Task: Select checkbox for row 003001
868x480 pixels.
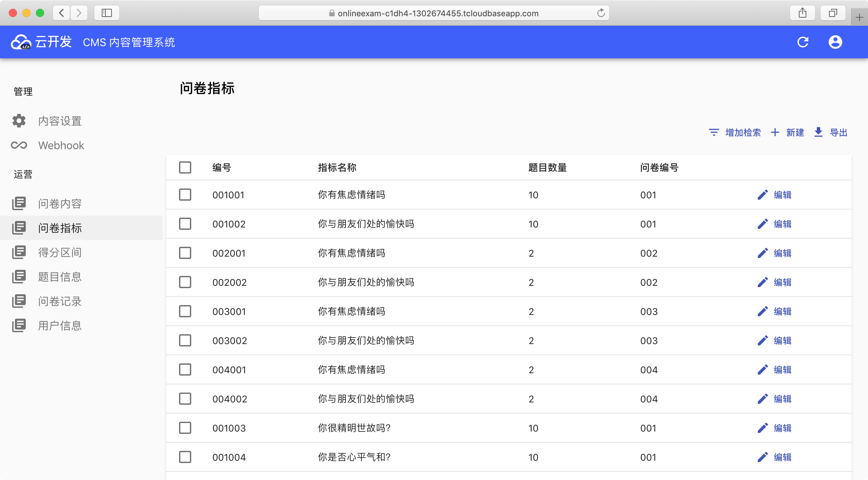Action: (x=185, y=312)
